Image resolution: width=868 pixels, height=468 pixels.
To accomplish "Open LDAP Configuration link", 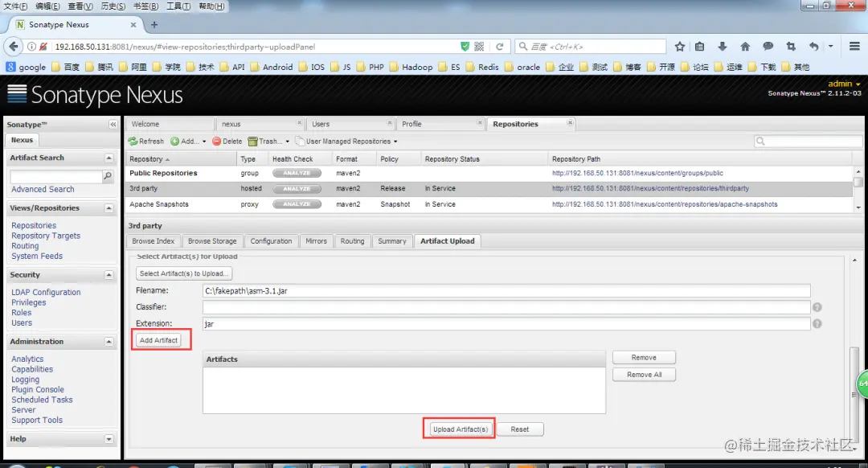I will click(46, 293).
